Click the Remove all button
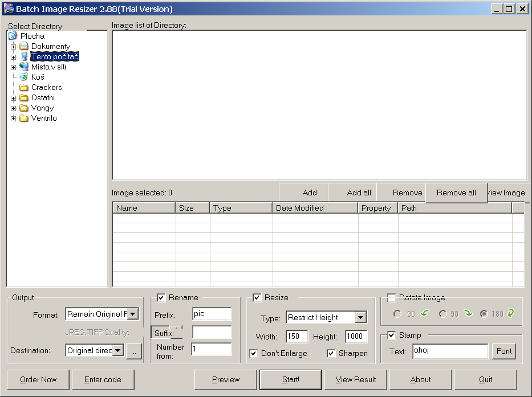This screenshot has width=532, height=397. point(456,193)
